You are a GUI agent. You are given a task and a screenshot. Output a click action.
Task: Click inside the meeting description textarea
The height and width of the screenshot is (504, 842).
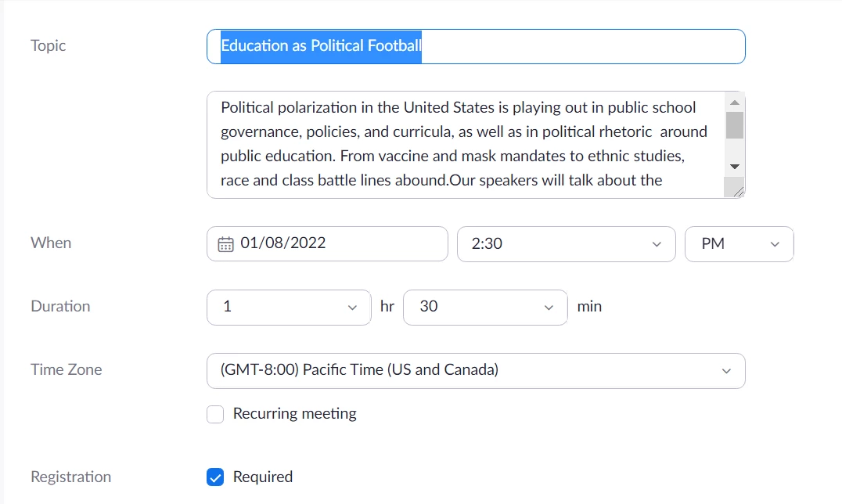point(465,144)
